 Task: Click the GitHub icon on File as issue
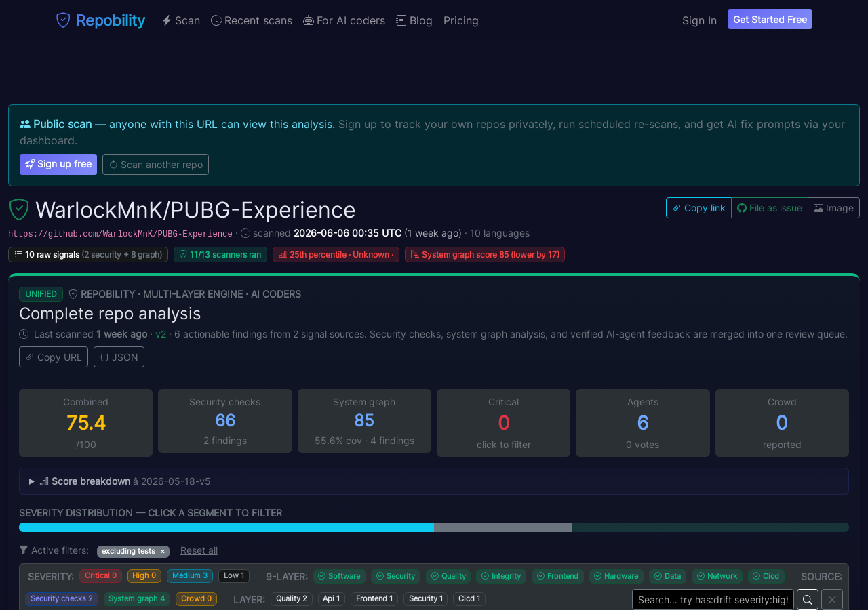742,208
